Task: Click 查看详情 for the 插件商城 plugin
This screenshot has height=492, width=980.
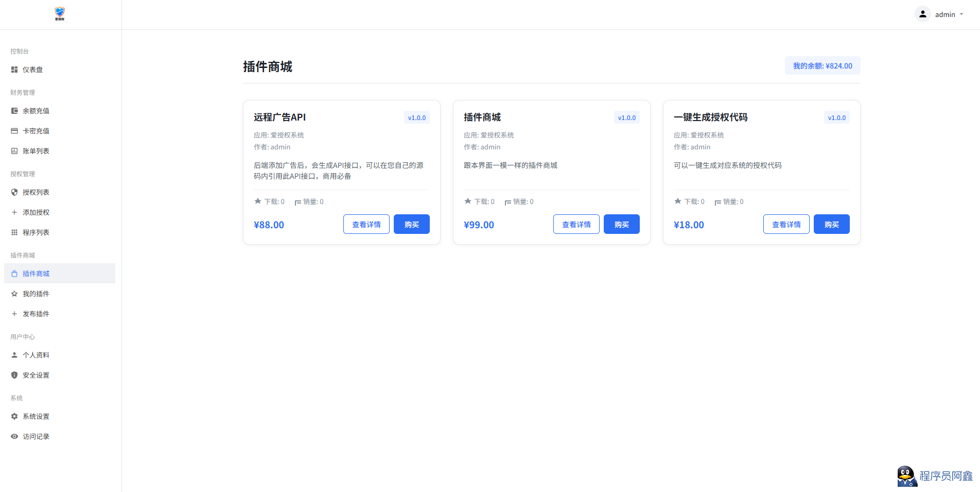Action: tap(576, 224)
